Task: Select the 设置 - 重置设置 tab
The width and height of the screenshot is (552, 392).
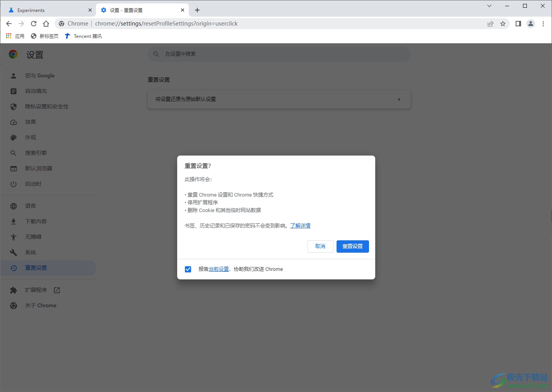Action: [142, 10]
